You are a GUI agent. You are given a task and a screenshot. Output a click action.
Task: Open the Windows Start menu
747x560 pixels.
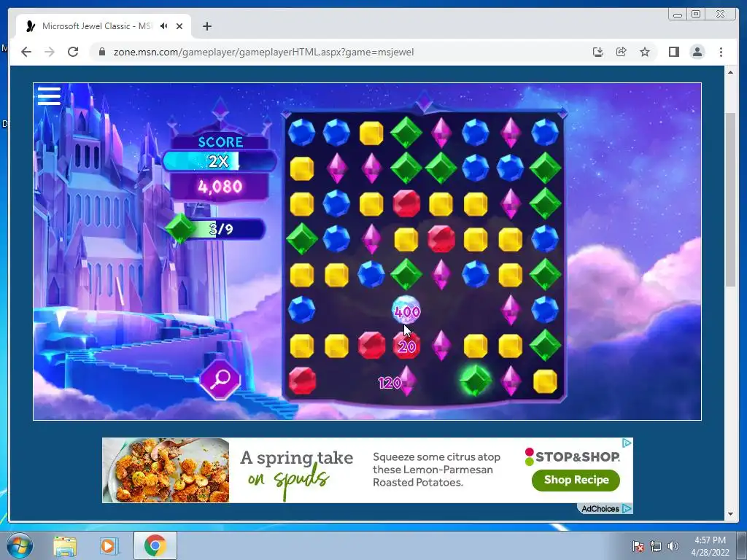(x=20, y=545)
